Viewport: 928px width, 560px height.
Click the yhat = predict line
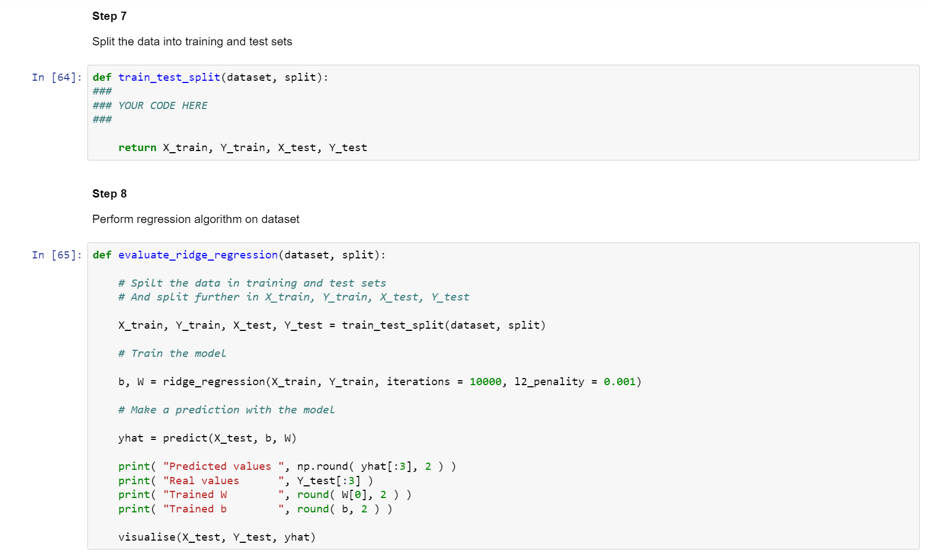206,438
